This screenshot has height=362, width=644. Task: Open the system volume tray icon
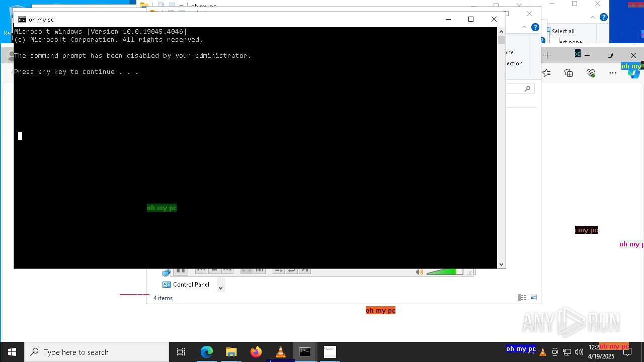click(579, 352)
